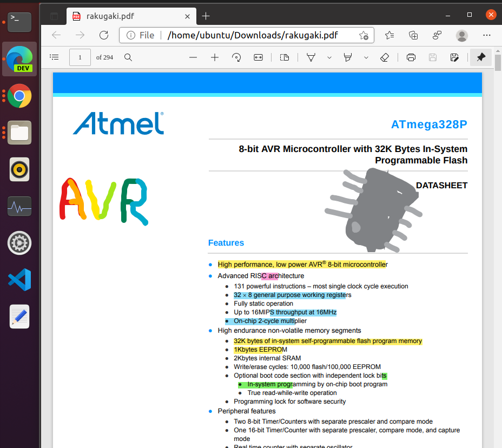The width and height of the screenshot is (502, 448).
Task: Zoom out using the minus icon
Action: [x=193, y=58]
